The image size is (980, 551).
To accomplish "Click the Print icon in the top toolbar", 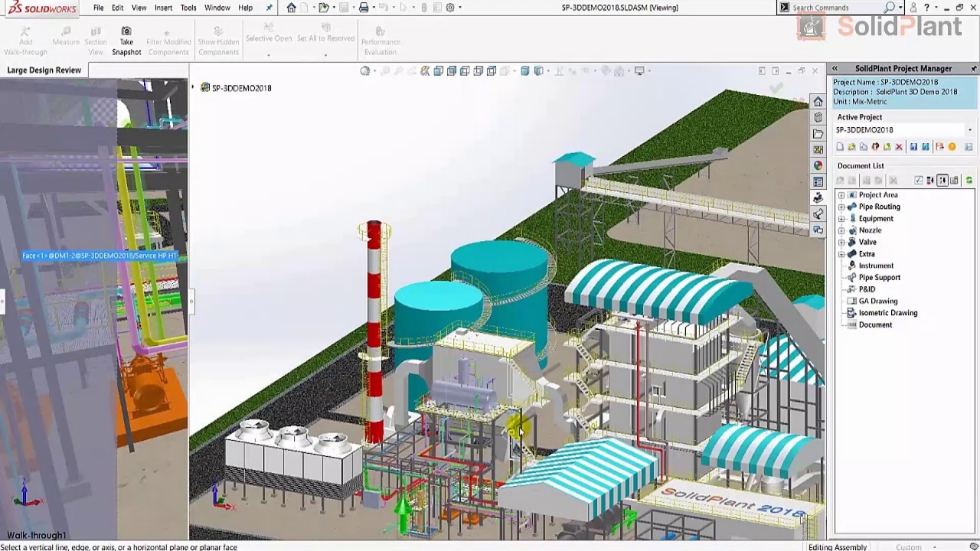I will click(x=364, y=8).
